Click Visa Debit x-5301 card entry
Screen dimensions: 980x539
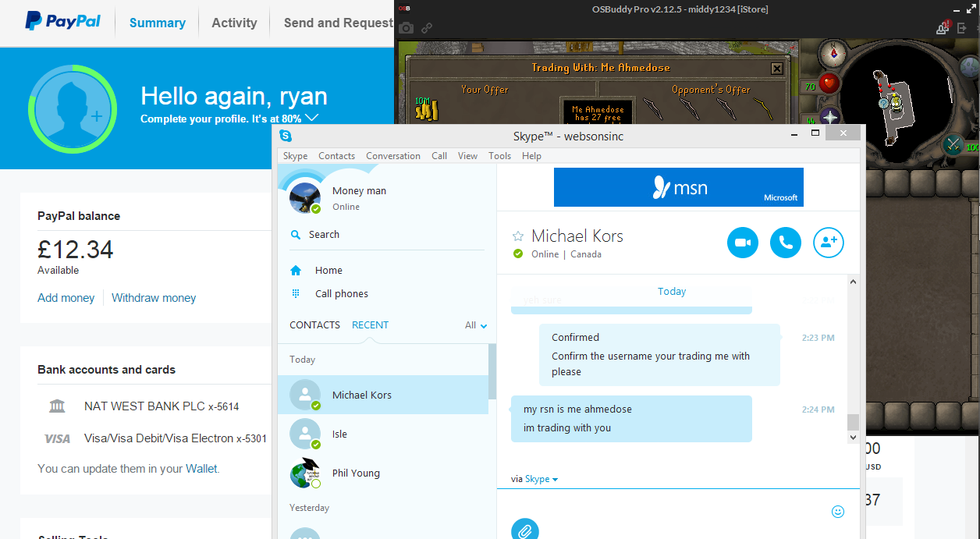[176, 438]
